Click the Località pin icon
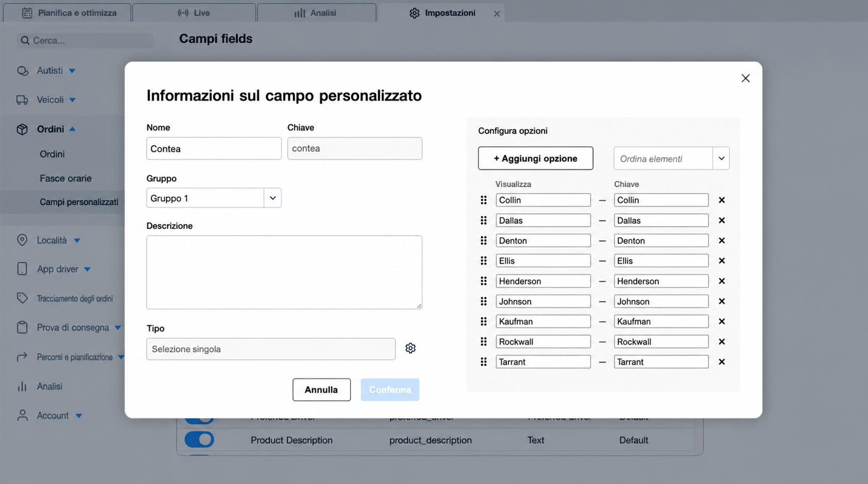Viewport: 868px width, 484px height. click(x=22, y=240)
